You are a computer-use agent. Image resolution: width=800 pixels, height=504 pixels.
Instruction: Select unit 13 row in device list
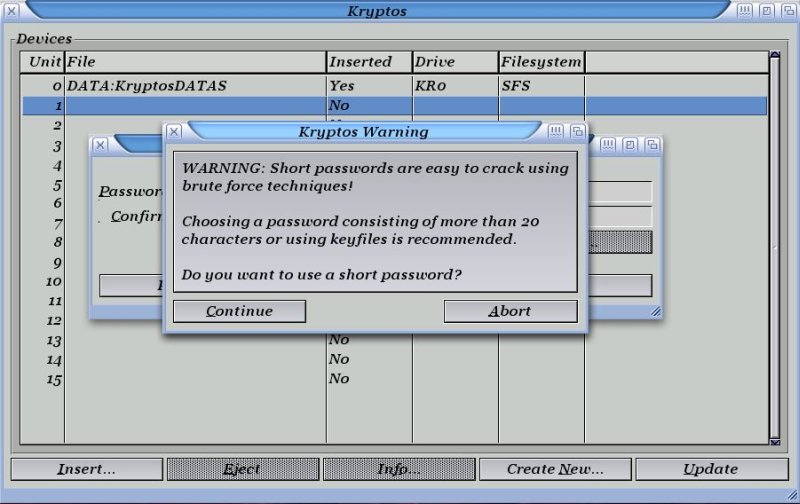coord(394,340)
